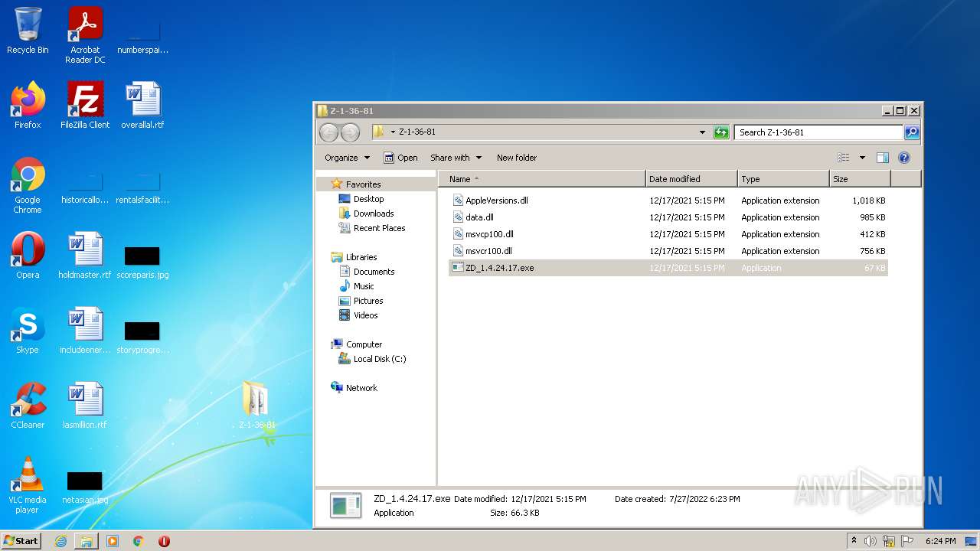Launch Google Chrome desktop shortcut

28,186
